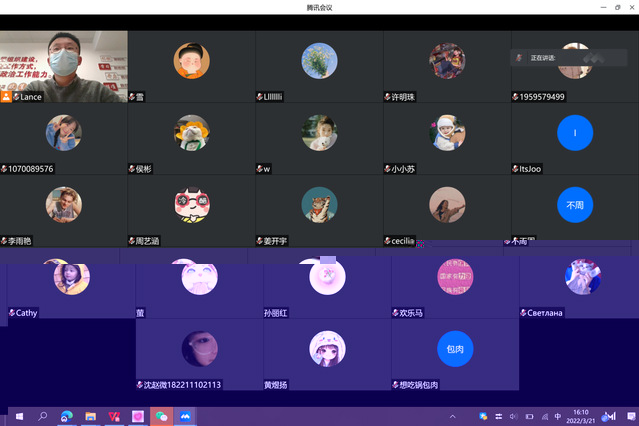Screen dimensions: 639x426
Task: Click the 正在讲话 label in the popup
Action: 543,58
